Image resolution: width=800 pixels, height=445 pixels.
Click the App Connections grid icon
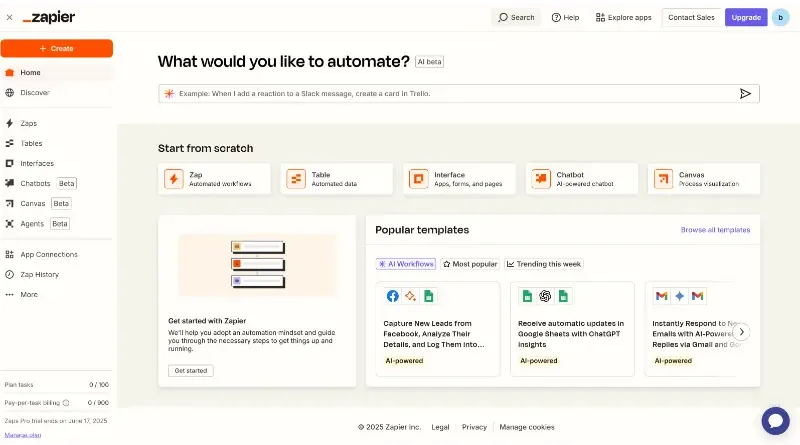[9, 254]
